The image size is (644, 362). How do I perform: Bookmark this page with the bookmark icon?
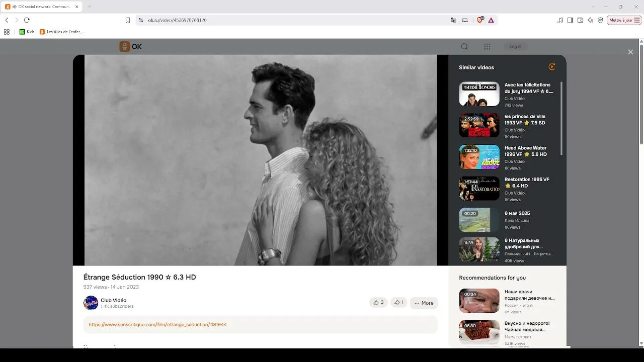[128, 20]
